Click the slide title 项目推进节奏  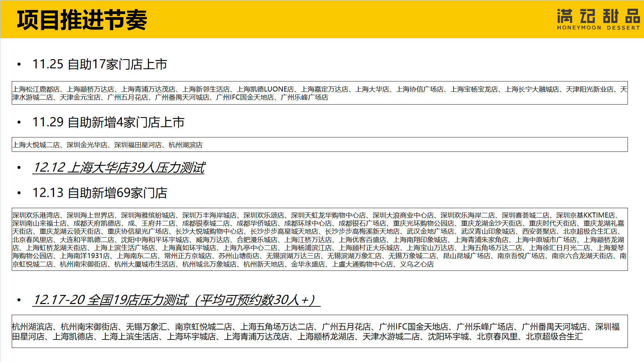82,20
